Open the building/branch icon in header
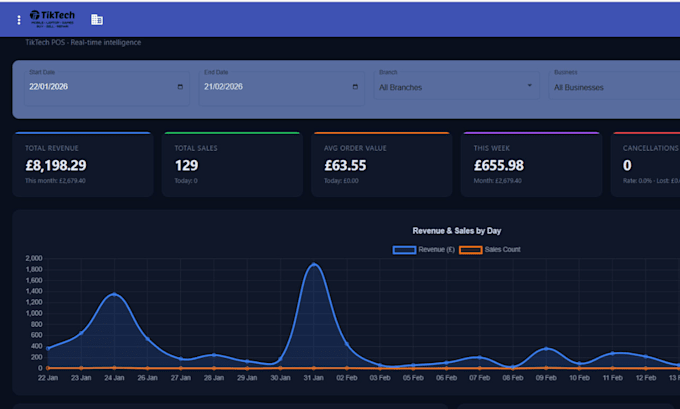 97,20
